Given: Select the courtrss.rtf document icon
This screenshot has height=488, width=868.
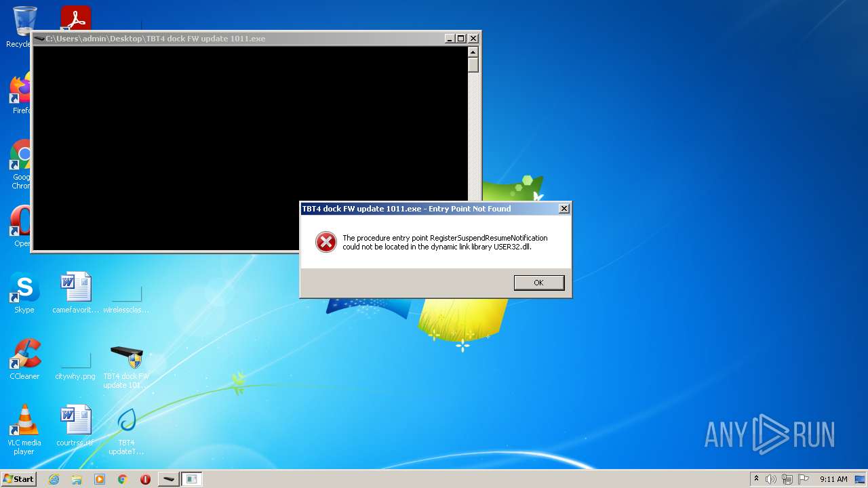Looking at the screenshot, I should pyautogui.click(x=75, y=426).
